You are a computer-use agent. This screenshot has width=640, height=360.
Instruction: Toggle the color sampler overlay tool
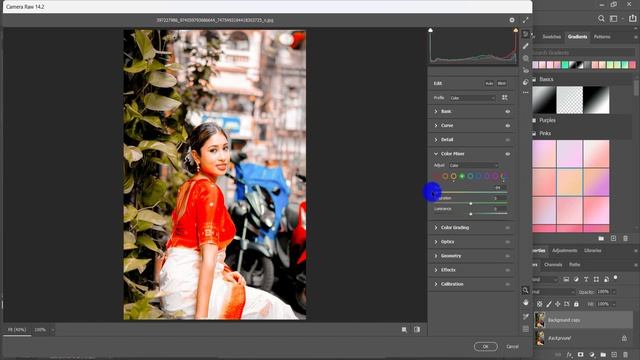click(525, 316)
